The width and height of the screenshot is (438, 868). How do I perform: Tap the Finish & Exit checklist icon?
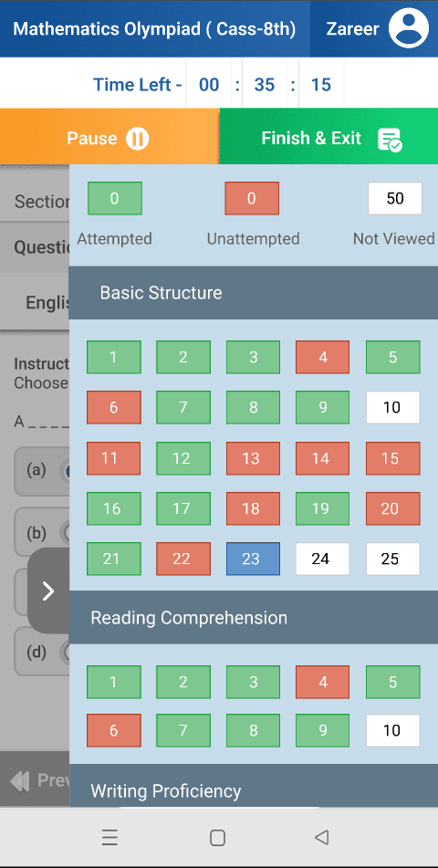click(390, 140)
